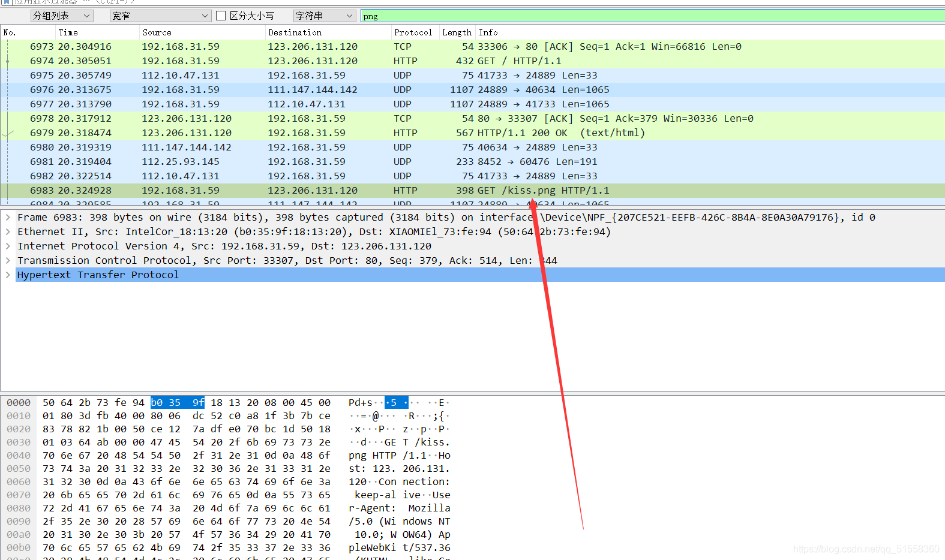
Task: Click destination 123.206.131.120 in packet 6974
Action: [313, 61]
